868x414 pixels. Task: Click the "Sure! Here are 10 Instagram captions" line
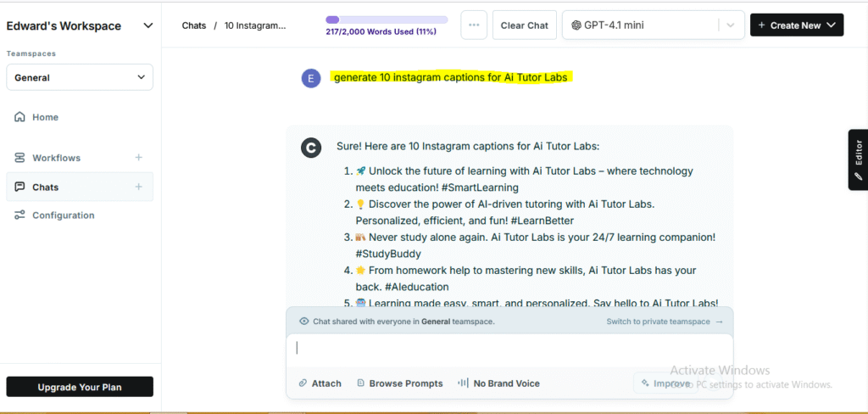[468, 147]
